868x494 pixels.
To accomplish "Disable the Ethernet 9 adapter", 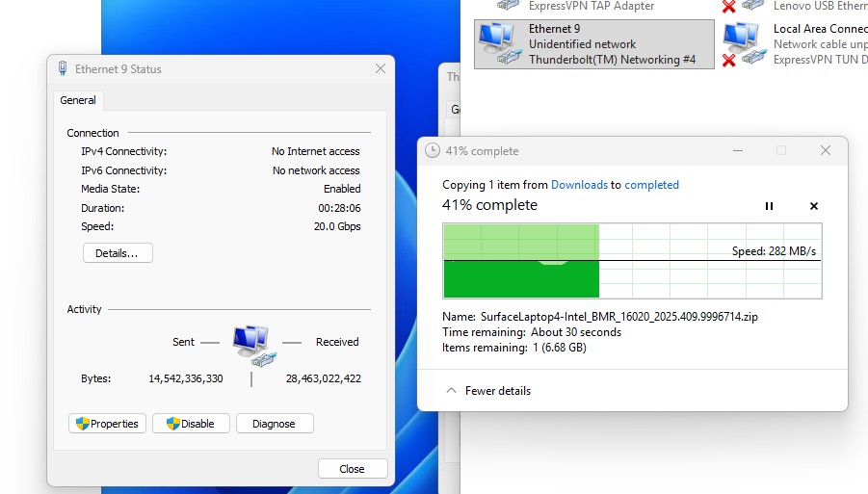I will point(190,424).
